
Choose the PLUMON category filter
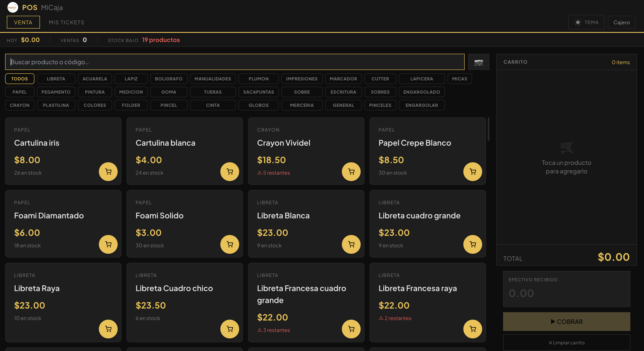259,79
